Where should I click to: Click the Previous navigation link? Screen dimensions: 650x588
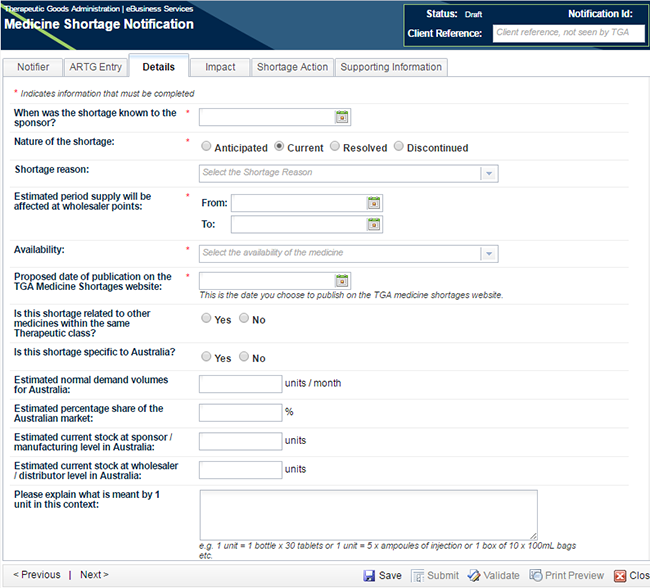click(x=37, y=575)
